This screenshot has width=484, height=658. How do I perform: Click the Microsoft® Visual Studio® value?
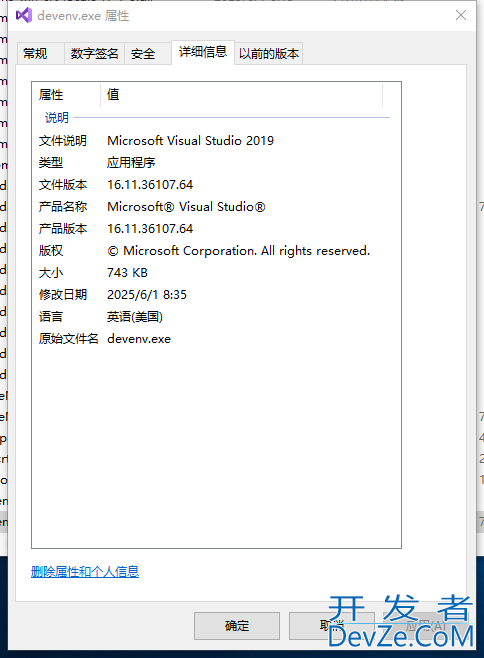[x=186, y=206]
